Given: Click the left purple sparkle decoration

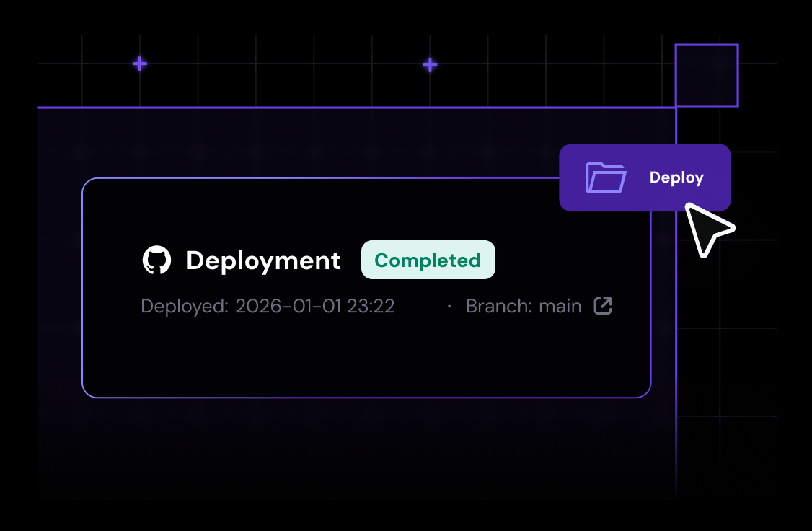Looking at the screenshot, I should point(138,63).
